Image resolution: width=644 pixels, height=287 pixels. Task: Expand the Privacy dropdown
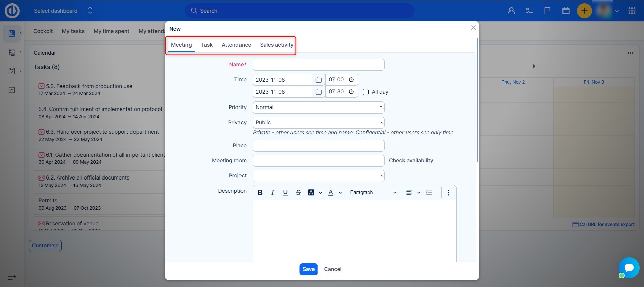318,123
